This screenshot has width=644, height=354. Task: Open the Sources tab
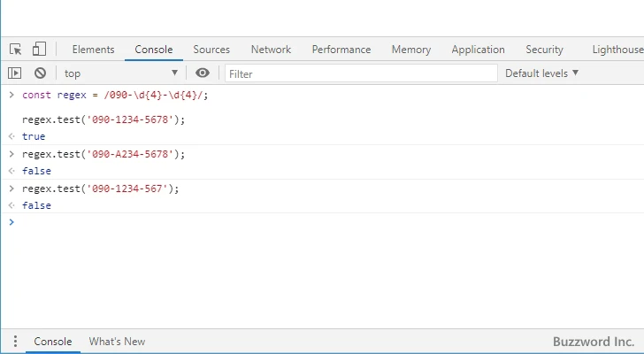click(x=211, y=50)
